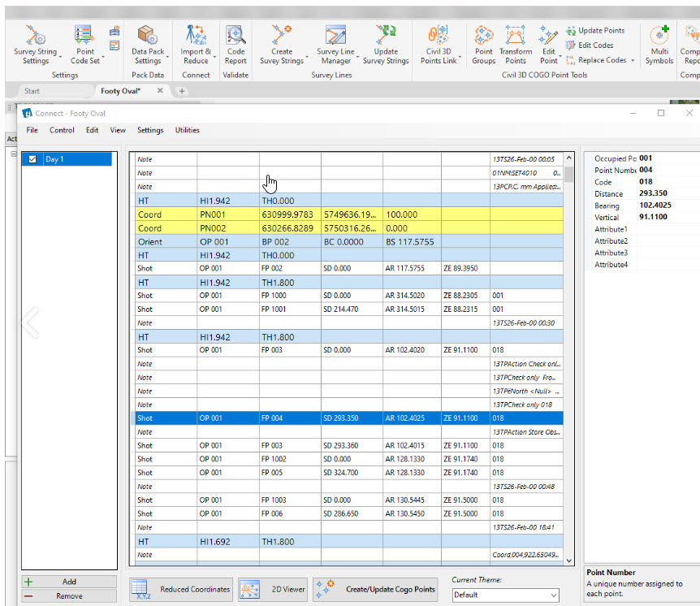Run the Code Report tool
This screenshot has height=606, width=700.
(x=235, y=45)
